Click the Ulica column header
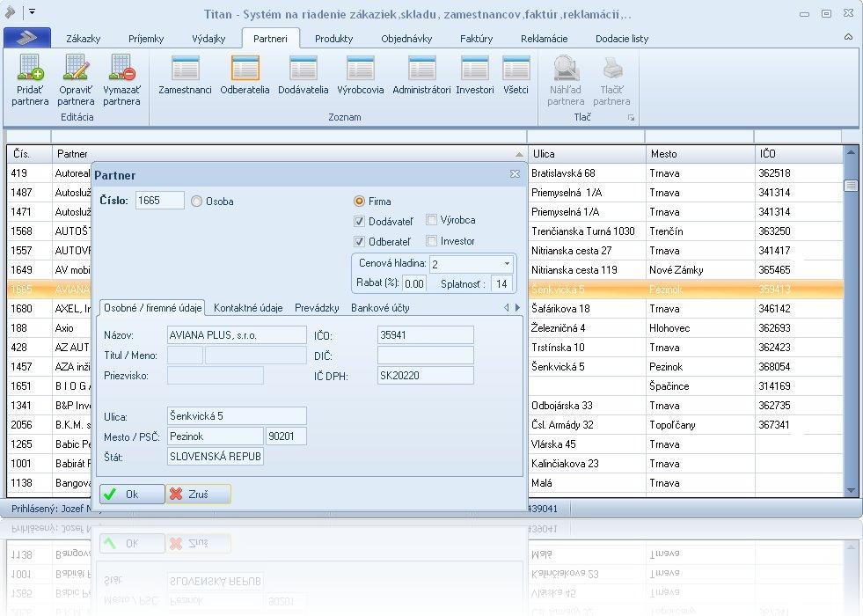863x616 pixels. [x=586, y=154]
